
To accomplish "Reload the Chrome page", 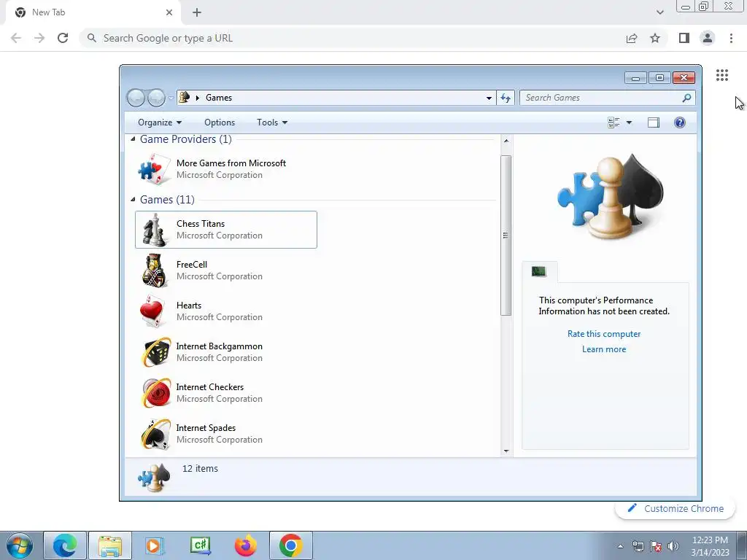I will pos(63,38).
